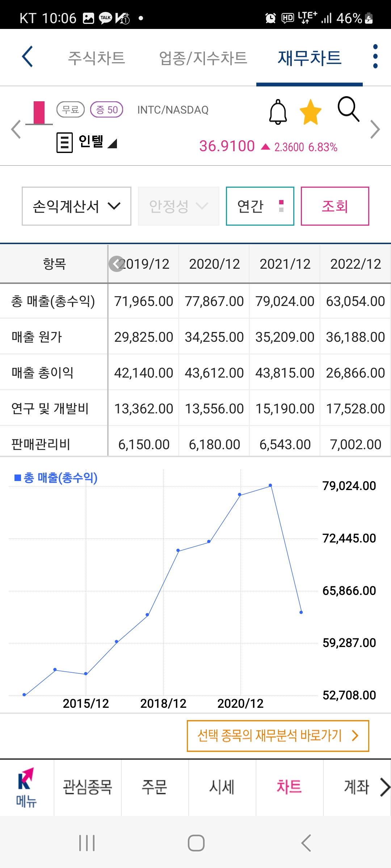Go to previous stock arrow
This screenshot has height=868, width=391.
[16, 129]
